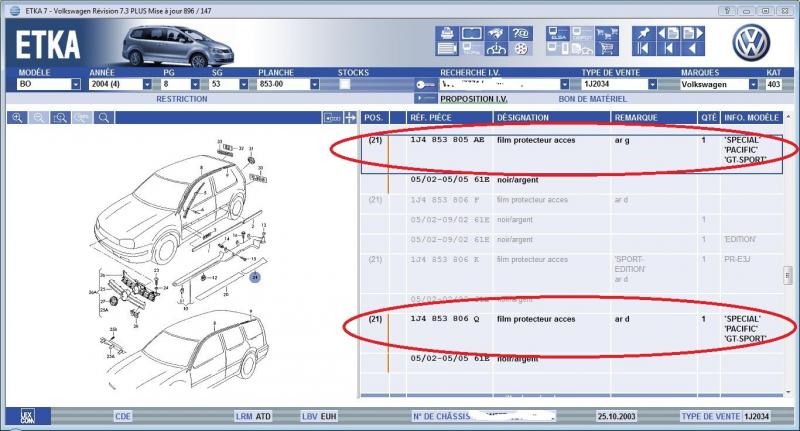Click the LBV EUH status field
Screen dimensions: 800x431
click(x=319, y=416)
